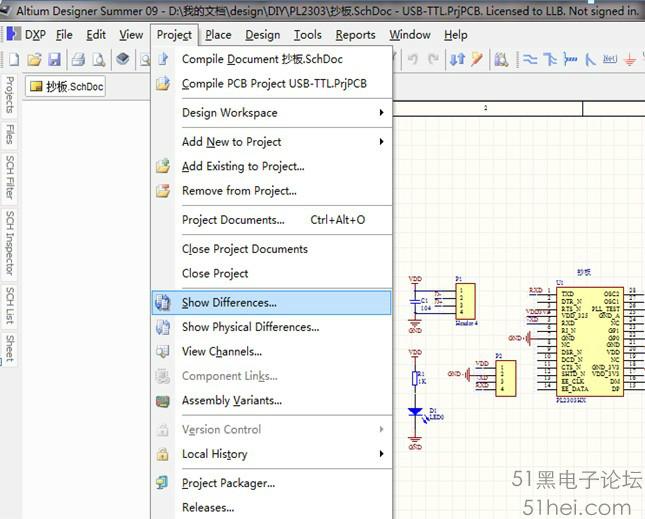
Task: Open the SCH List side panel tab
Action: [9, 306]
